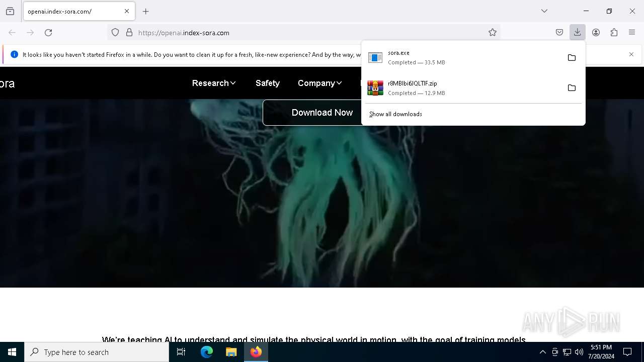Image resolution: width=644 pixels, height=362 pixels.
Task: Click the notification bar info icon
Action: 14,54
